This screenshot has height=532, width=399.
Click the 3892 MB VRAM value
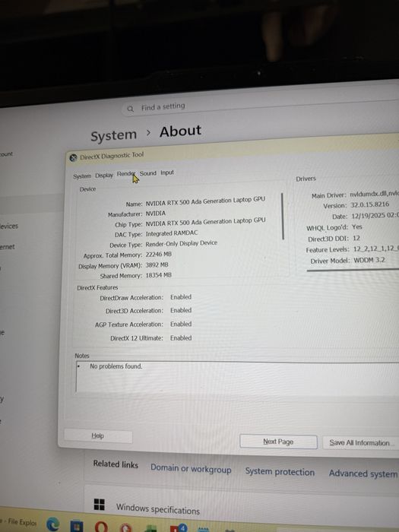[x=157, y=265]
